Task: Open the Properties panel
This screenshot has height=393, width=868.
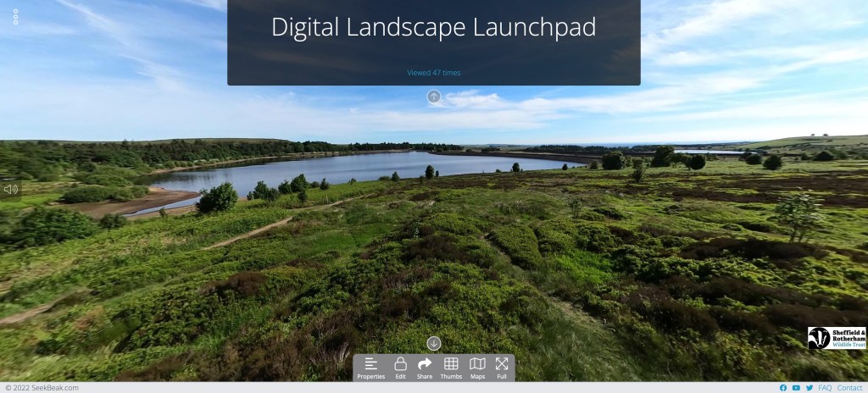Action: 370,368
